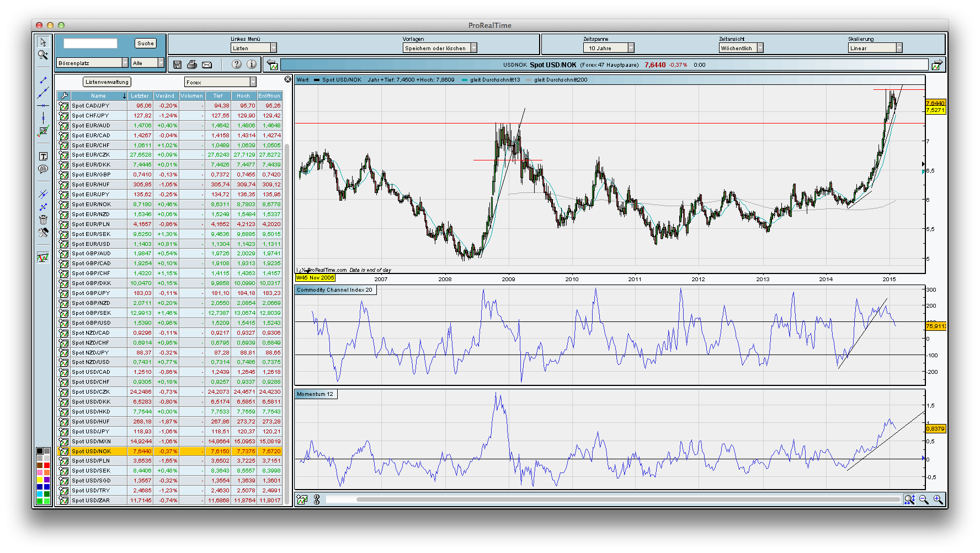Select the arrow cursor tool
980x553 pixels.
click(x=43, y=42)
